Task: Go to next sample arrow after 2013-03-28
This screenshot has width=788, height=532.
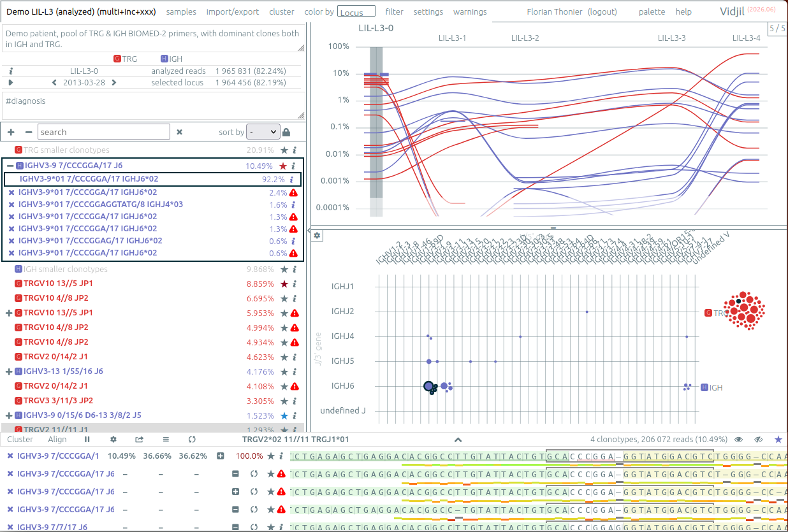Action: tap(114, 82)
